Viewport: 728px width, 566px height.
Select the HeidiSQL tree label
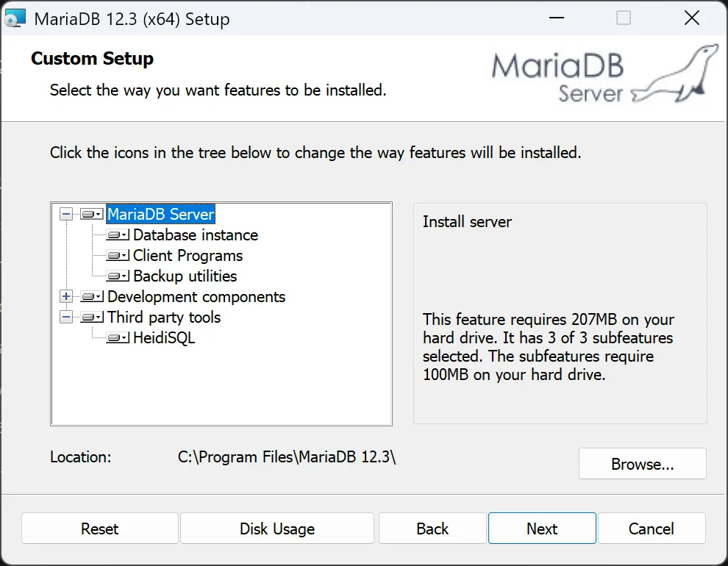[x=164, y=337]
